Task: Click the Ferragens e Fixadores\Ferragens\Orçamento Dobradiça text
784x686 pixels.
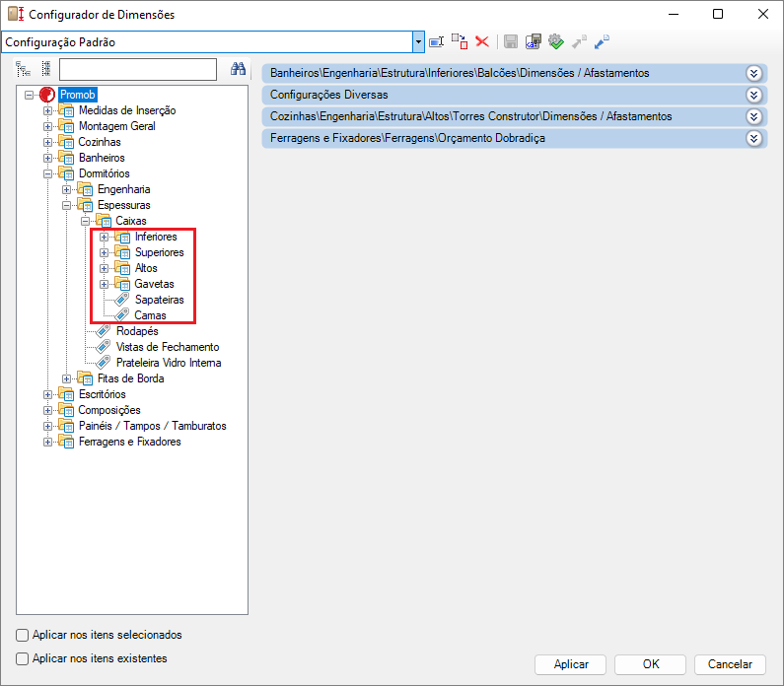Action: [x=407, y=138]
